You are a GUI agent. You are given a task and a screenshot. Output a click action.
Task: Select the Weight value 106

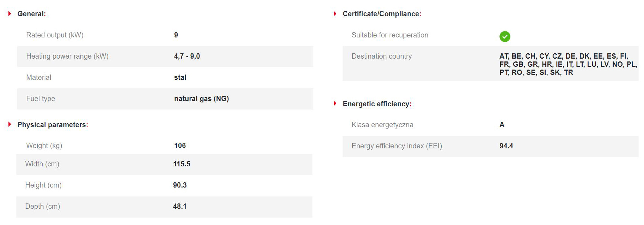180,146
